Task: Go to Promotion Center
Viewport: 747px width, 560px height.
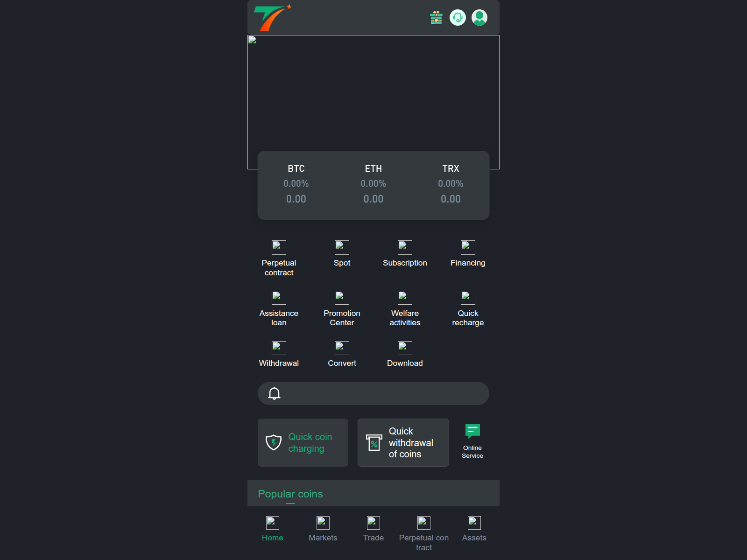Action: (342, 308)
